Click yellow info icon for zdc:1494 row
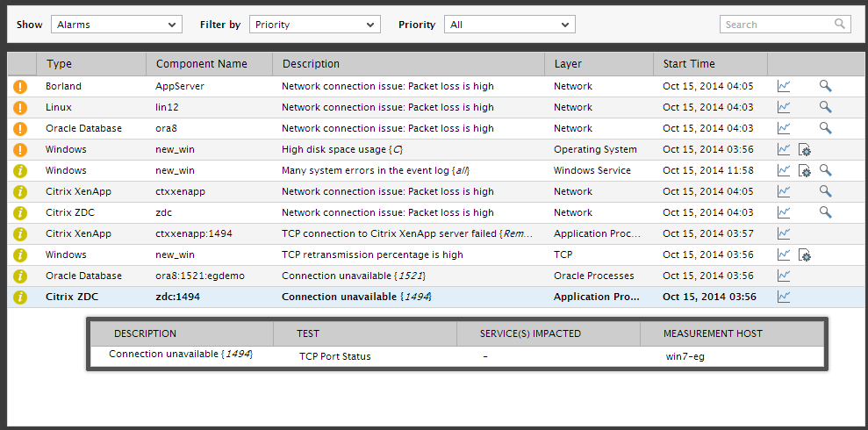 coord(20,297)
